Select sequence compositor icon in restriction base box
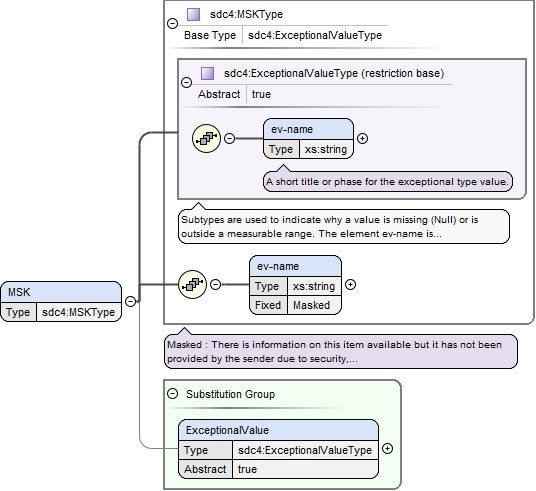 [206, 138]
